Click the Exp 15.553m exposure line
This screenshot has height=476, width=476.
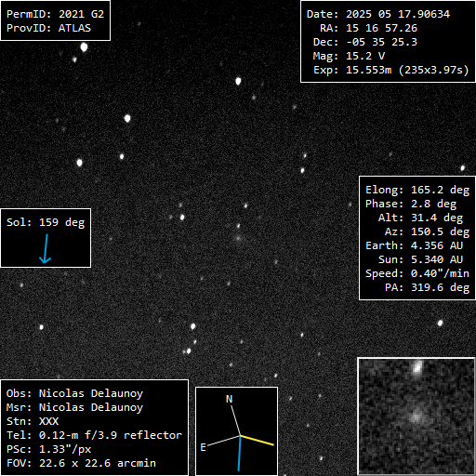(x=390, y=70)
